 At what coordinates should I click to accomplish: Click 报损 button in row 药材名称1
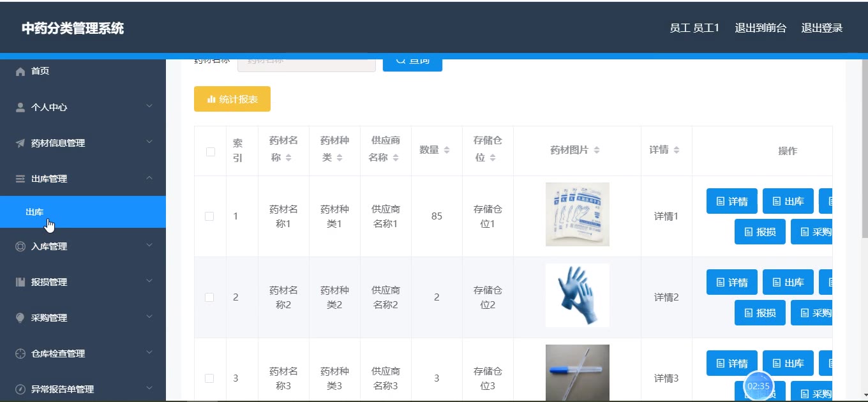point(760,232)
